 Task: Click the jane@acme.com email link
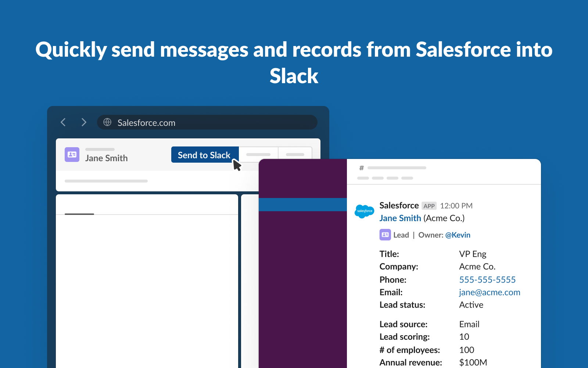click(x=490, y=293)
